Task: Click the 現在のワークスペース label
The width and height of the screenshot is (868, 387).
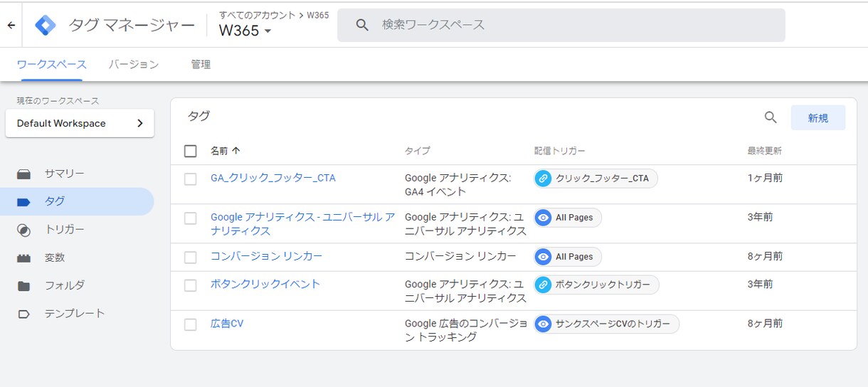Action: coord(58,101)
